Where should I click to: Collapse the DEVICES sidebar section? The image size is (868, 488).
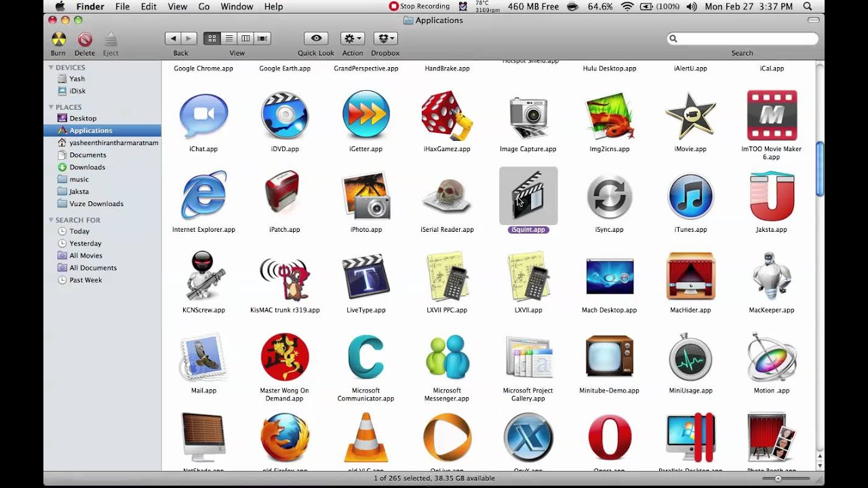(x=51, y=68)
